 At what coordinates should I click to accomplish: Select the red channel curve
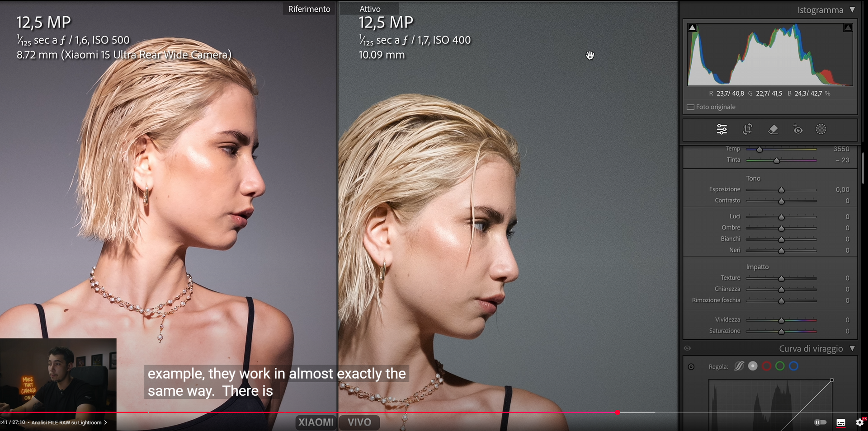pyautogui.click(x=766, y=366)
